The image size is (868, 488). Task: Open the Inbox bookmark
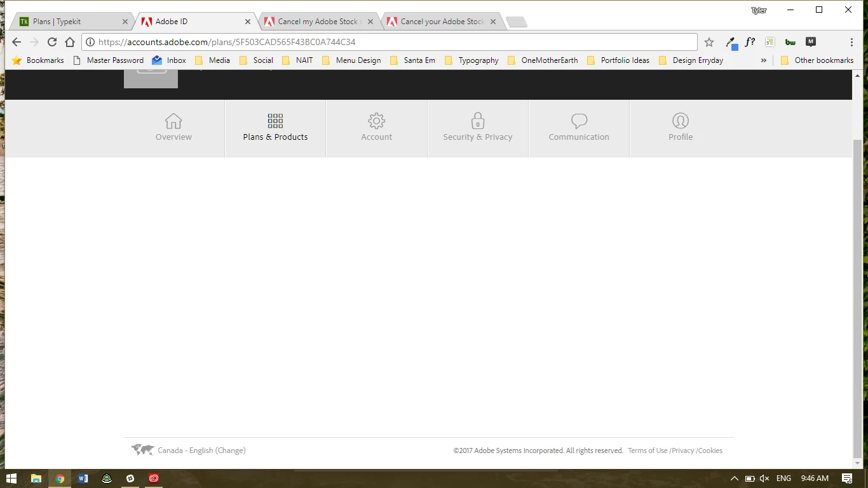point(169,60)
